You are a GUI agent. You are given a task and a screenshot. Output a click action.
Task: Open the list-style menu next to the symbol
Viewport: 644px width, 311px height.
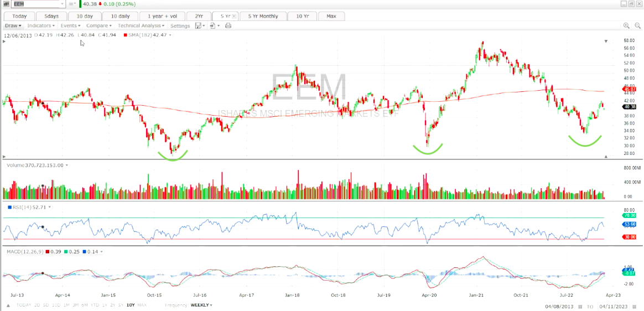[x=72, y=4]
